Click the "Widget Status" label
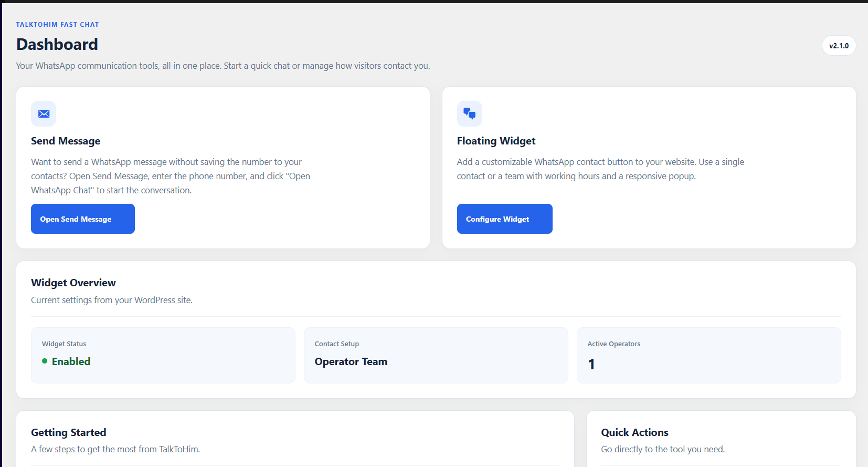 pyautogui.click(x=64, y=344)
